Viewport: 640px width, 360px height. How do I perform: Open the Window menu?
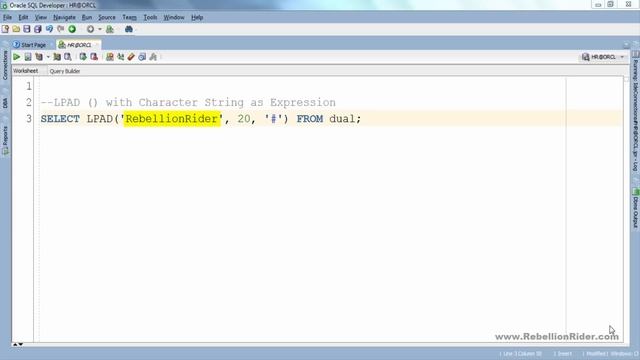pyautogui.click(x=174, y=17)
